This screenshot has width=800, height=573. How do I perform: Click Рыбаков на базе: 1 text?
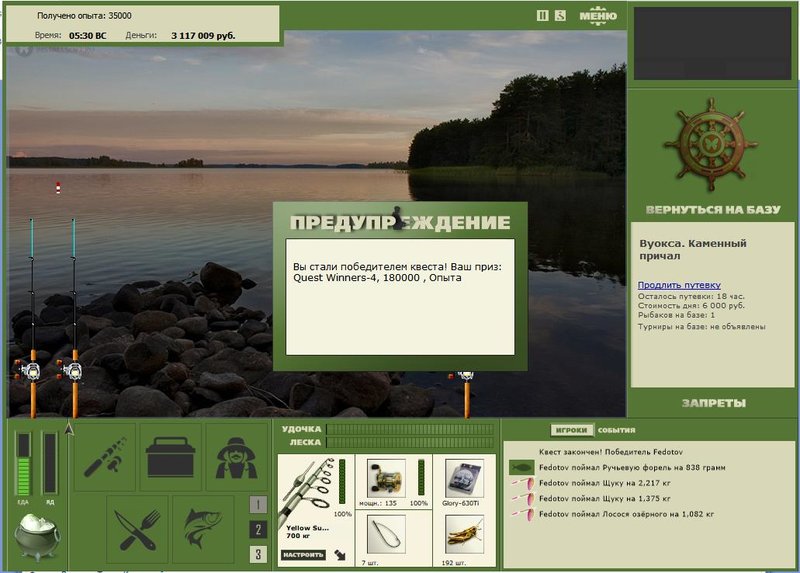click(677, 315)
